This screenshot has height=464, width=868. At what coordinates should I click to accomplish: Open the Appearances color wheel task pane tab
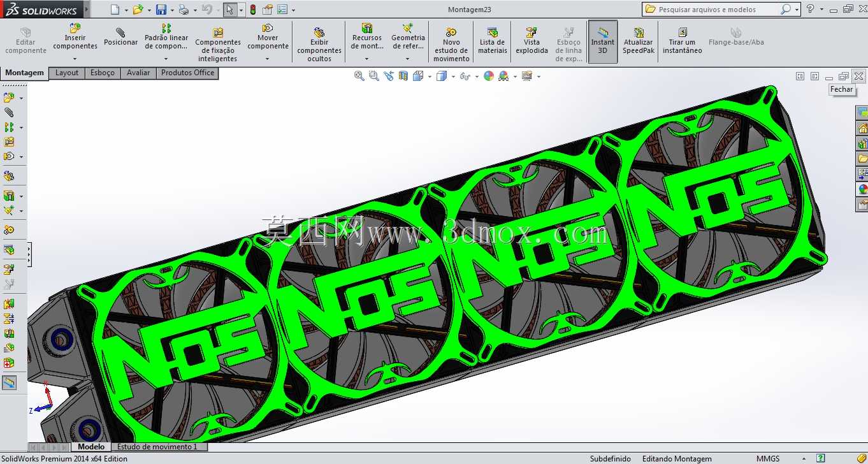click(x=862, y=189)
